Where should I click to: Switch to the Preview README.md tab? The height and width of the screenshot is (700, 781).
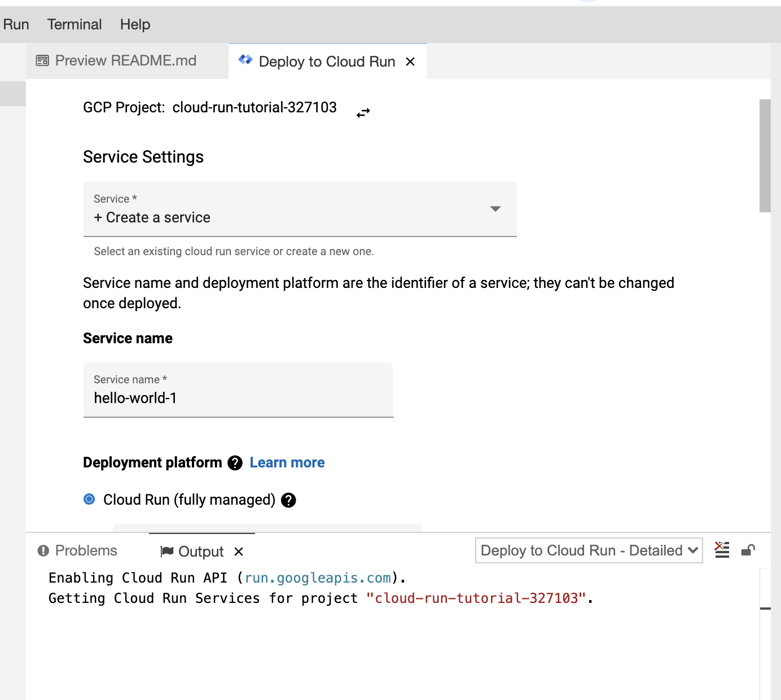pyautogui.click(x=128, y=61)
